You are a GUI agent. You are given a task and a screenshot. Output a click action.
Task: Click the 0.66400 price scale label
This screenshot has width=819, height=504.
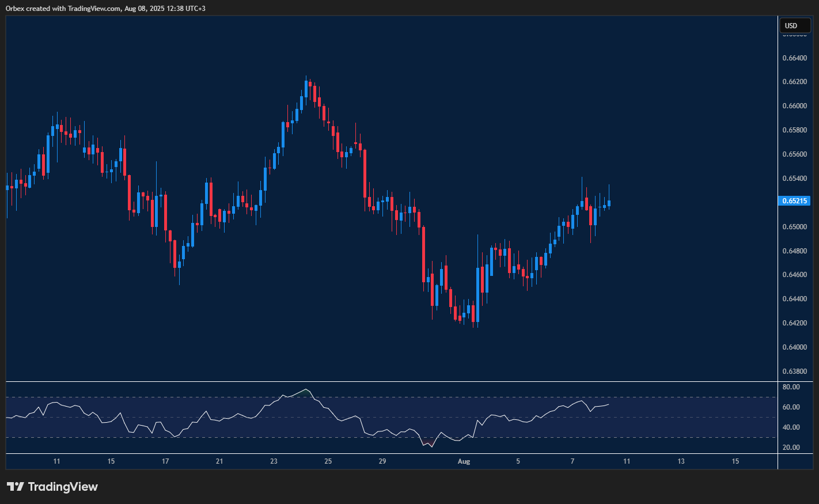click(795, 58)
